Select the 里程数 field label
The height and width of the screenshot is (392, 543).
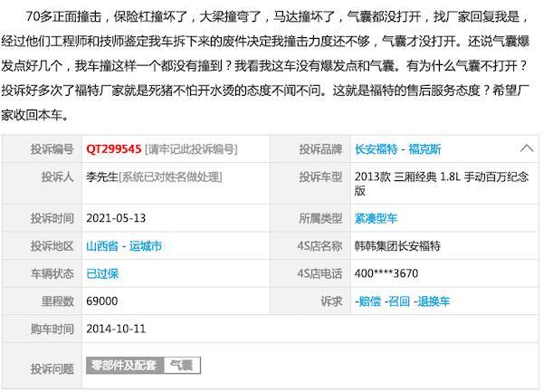point(58,301)
